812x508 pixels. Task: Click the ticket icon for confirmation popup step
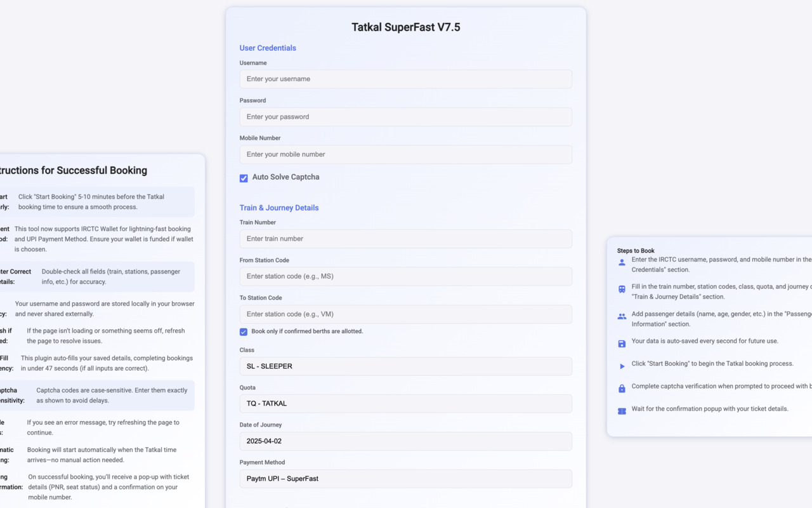pos(621,411)
